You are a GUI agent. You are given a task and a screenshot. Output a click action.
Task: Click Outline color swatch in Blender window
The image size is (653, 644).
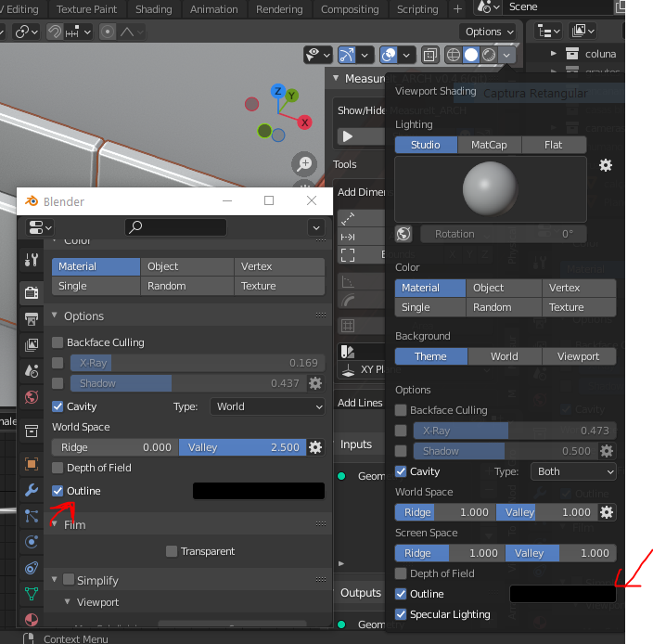pyautogui.click(x=259, y=491)
